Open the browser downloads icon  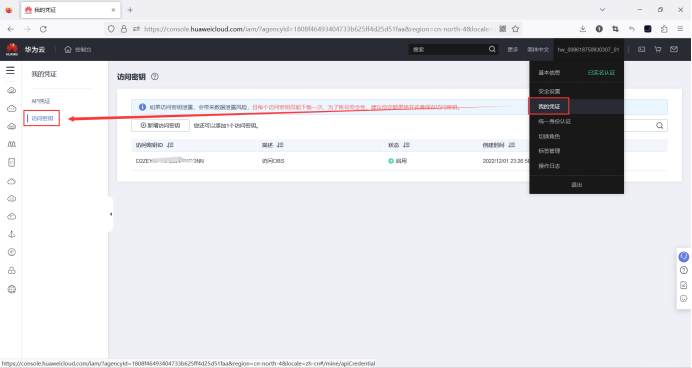pyautogui.click(x=583, y=29)
